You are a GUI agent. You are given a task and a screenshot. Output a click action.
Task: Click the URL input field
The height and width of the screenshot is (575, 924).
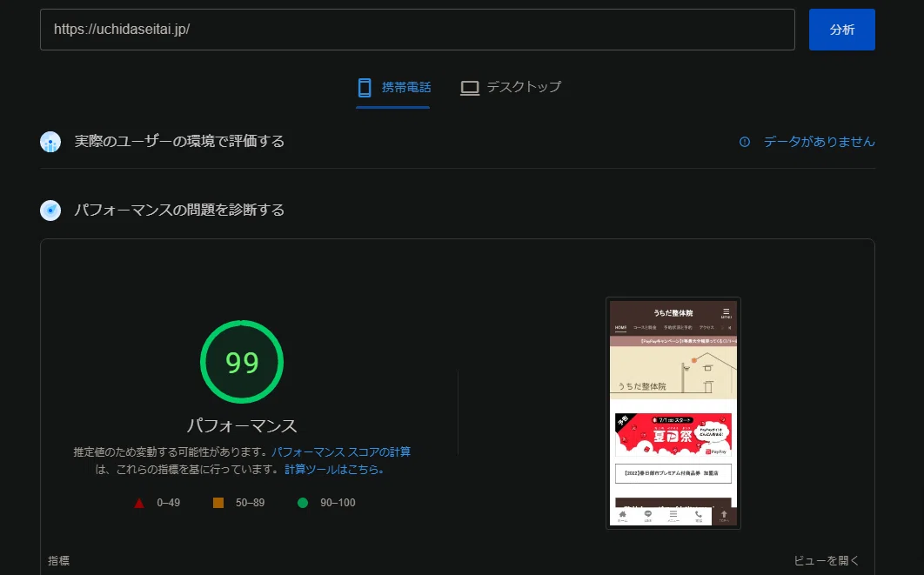coord(418,30)
